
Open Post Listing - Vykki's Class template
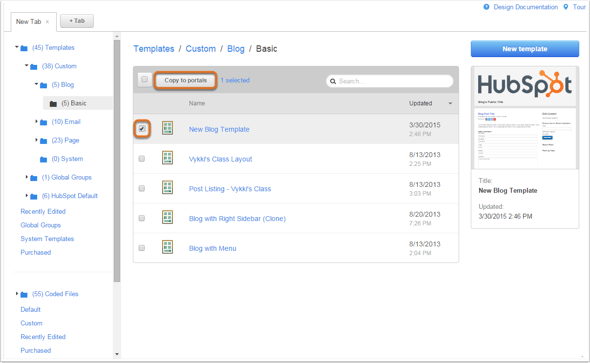tap(230, 189)
